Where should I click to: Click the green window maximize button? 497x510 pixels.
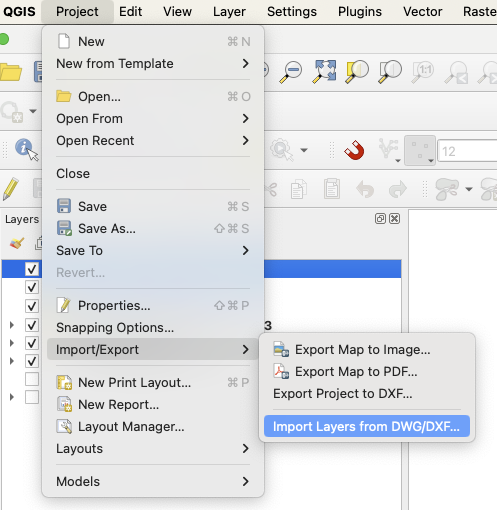[3, 39]
